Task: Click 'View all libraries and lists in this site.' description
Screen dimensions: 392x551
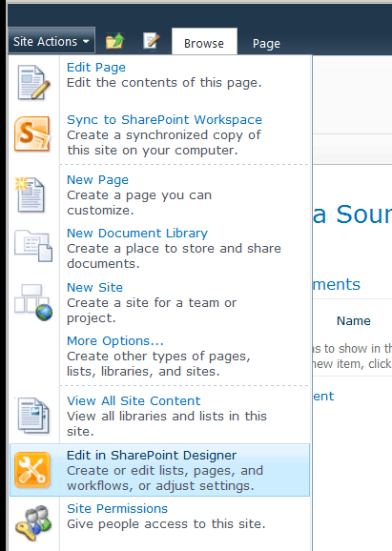Action: (x=167, y=424)
